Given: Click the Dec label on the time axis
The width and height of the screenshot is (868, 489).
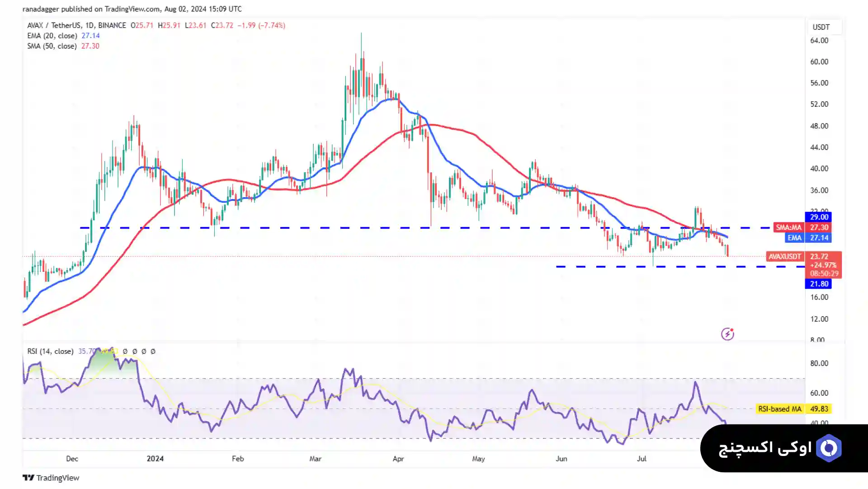Looking at the screenshot, I should (x=72, y=459).
